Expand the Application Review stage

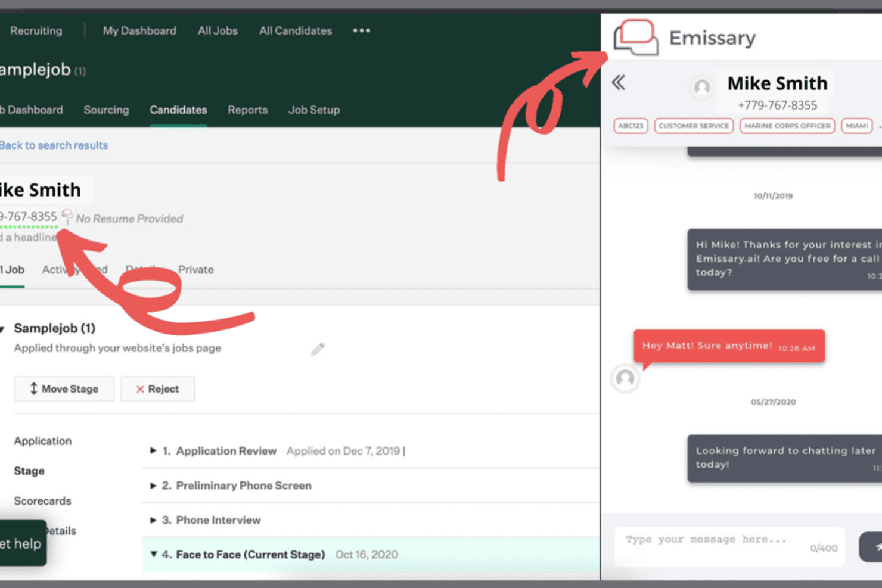coord(153,450)
